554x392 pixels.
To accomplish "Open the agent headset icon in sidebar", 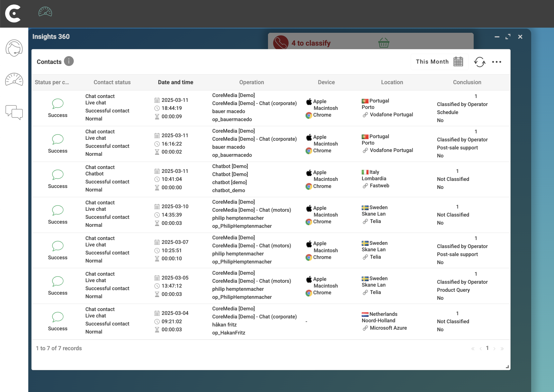I will click(x=14, y=48).
